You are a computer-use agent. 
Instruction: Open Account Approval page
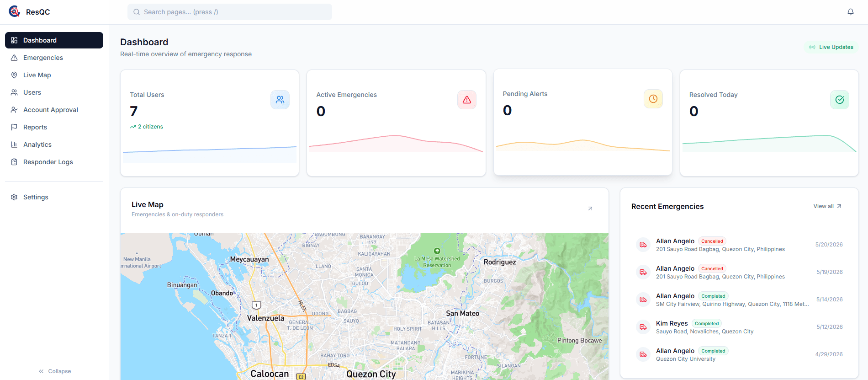[54, 110]
